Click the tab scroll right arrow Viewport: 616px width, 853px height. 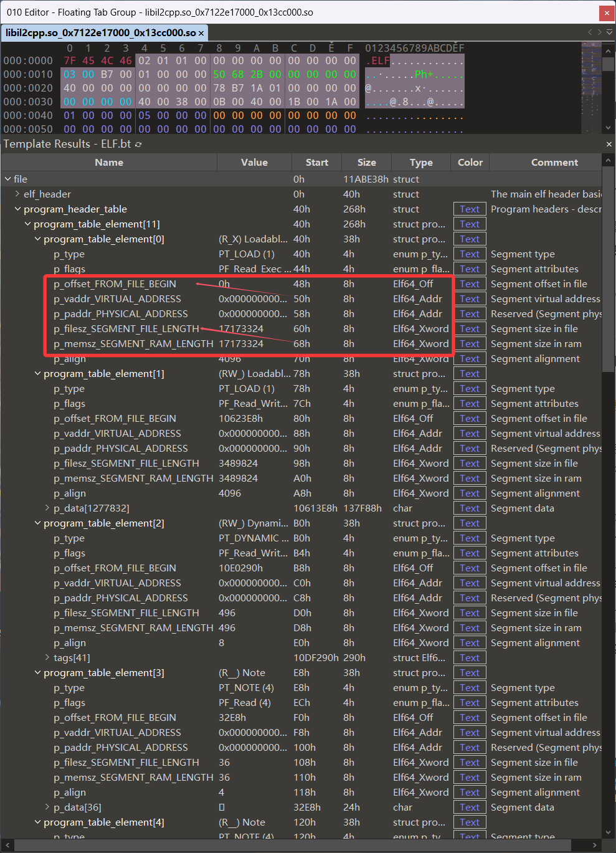click(x=600, y=32)
